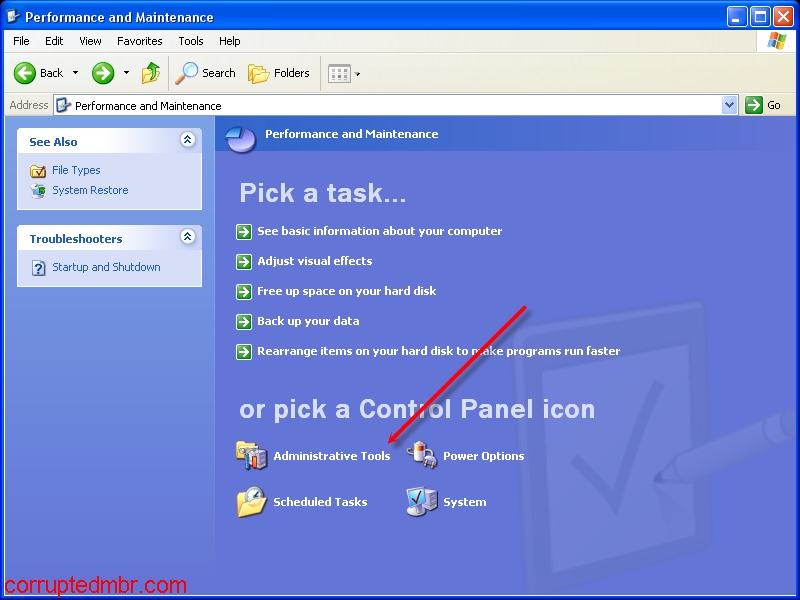Go up one folder level
800x600 pixels.
151,73
